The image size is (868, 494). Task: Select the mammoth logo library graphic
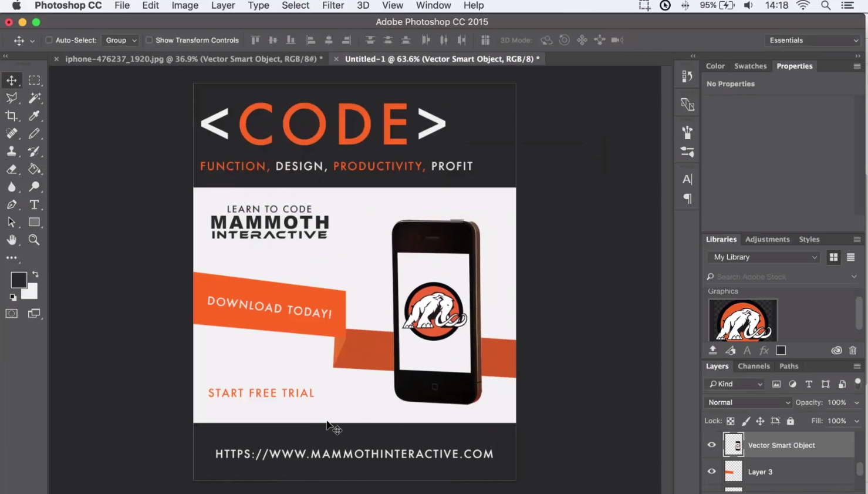tap(742, 320)
